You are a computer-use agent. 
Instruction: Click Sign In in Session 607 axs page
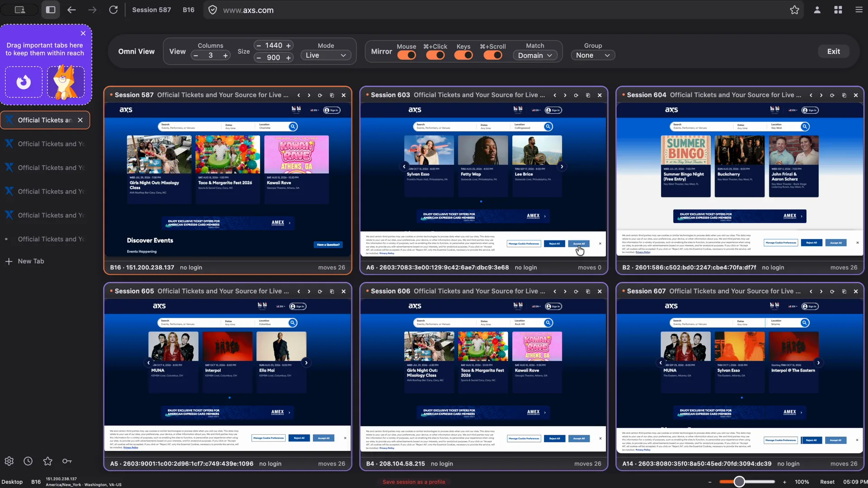coord(810,306)
